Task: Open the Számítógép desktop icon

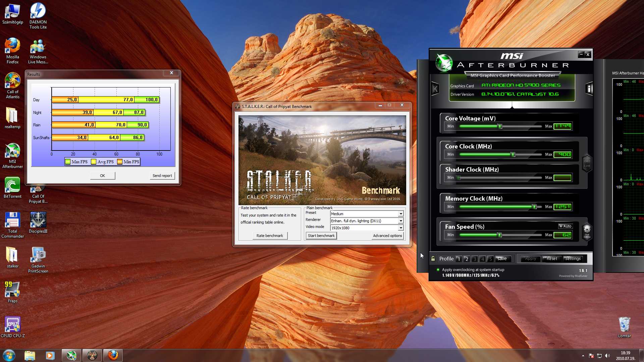Action: point(13,14)
